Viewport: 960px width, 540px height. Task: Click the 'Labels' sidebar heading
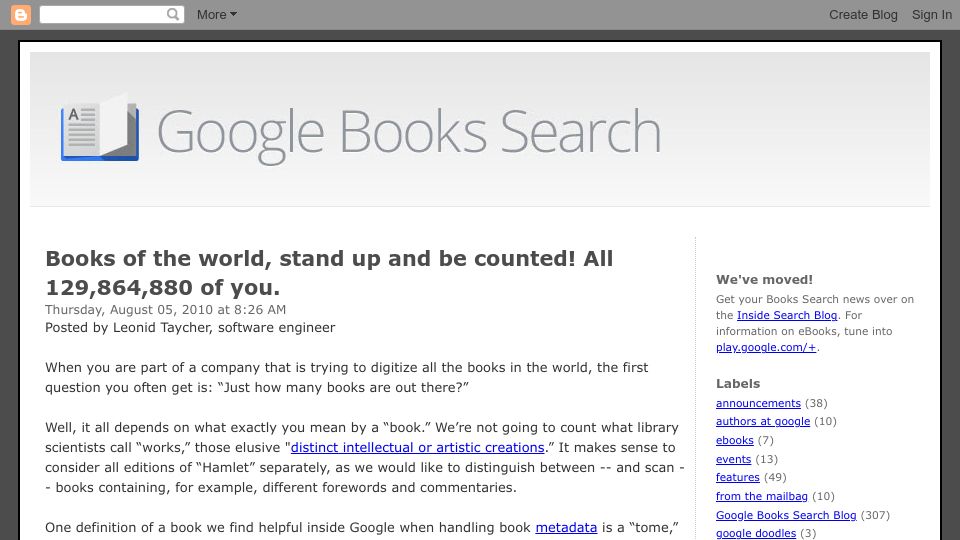point(738,384)
